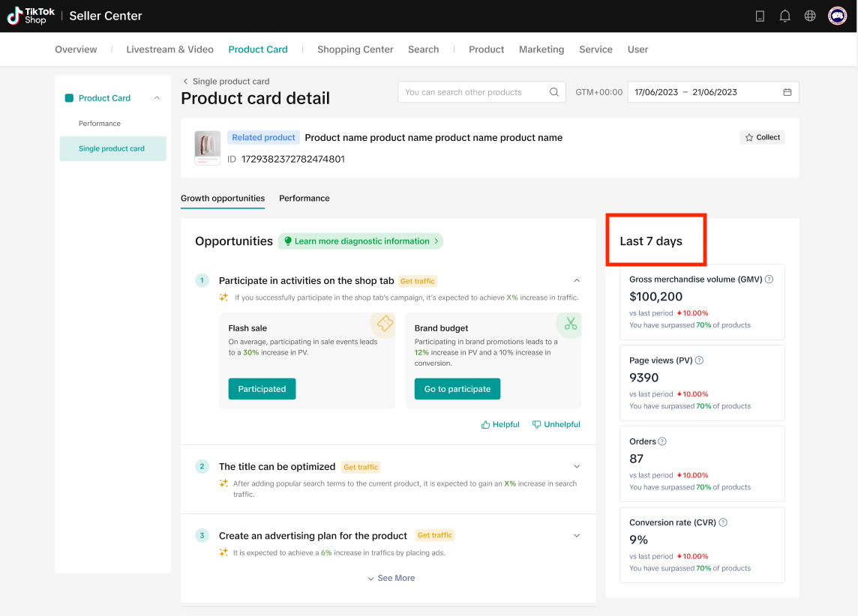The width and height of the screenshot is (858, 616).
Task: Mark the opportunity as Unhelpful
Action: coord(556,424)
